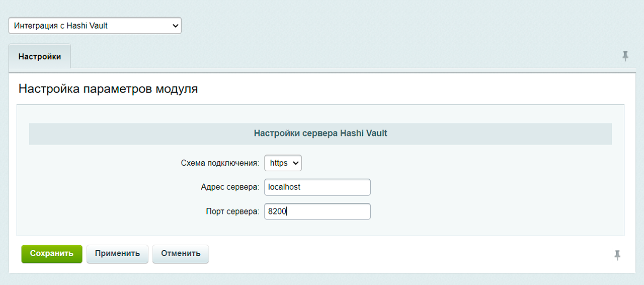The image size is (644, 285).
Task: Click the pin icon beside the Настройки tab
Action: pyautogui.click(x=625, y=56)
